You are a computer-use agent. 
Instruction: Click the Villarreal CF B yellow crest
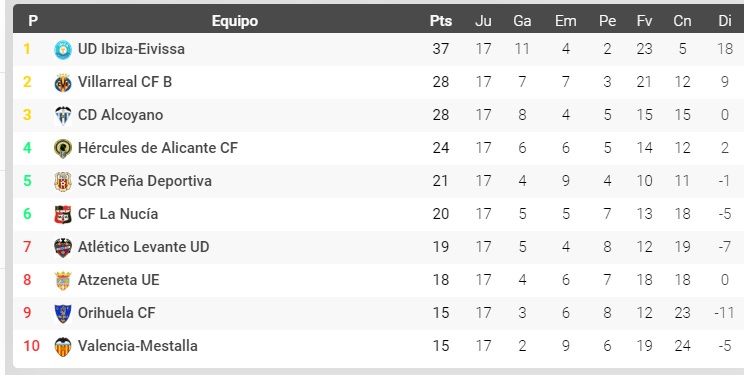tap(63, 83)
